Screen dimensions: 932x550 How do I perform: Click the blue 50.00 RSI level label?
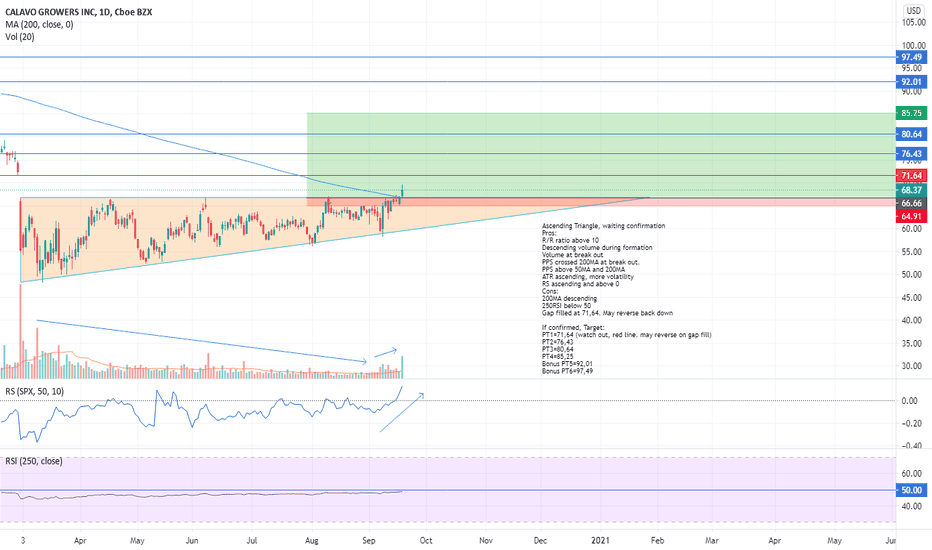pyautogui.click(x=911, y=490)
